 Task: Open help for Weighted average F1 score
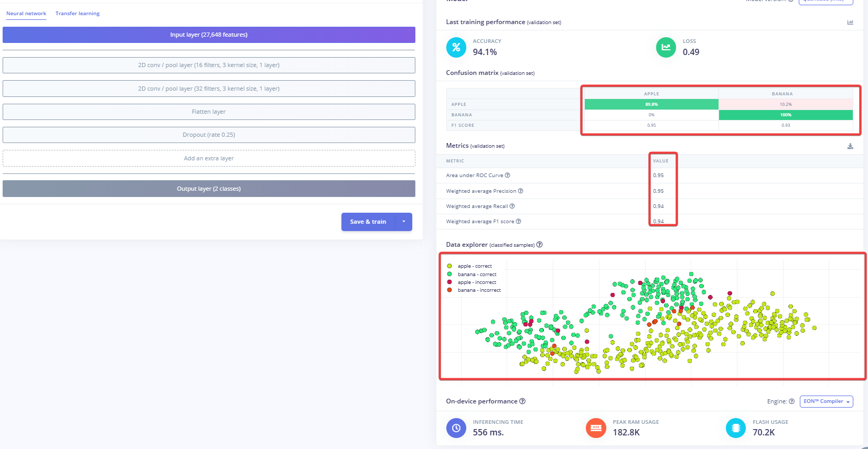(x=518, y=222)
